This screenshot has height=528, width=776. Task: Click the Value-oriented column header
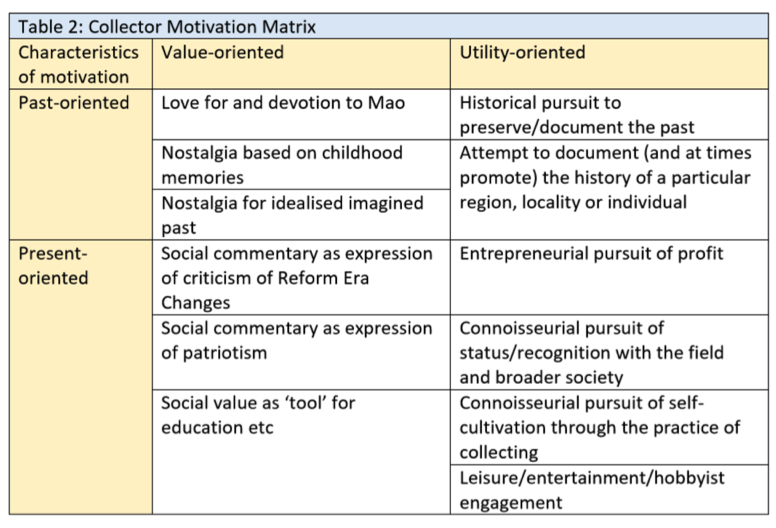pos(301,64)
